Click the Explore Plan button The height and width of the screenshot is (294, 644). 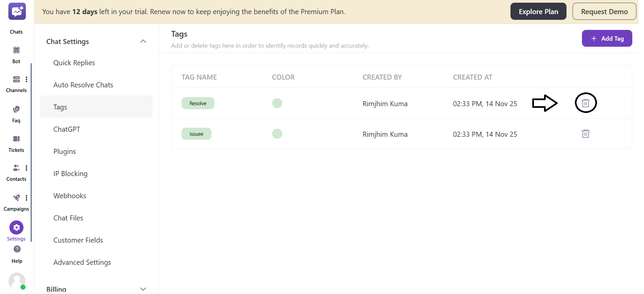538,11
